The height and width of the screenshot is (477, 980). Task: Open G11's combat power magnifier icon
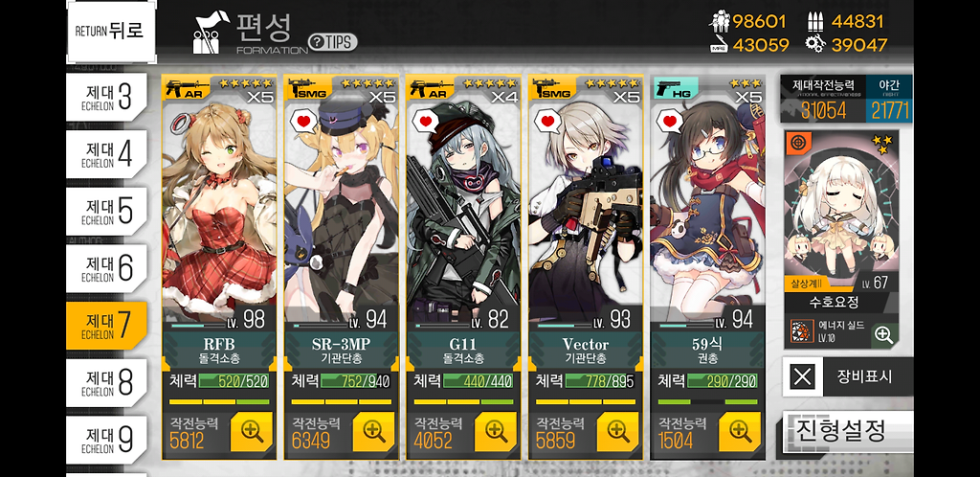[x=496, y=431]
